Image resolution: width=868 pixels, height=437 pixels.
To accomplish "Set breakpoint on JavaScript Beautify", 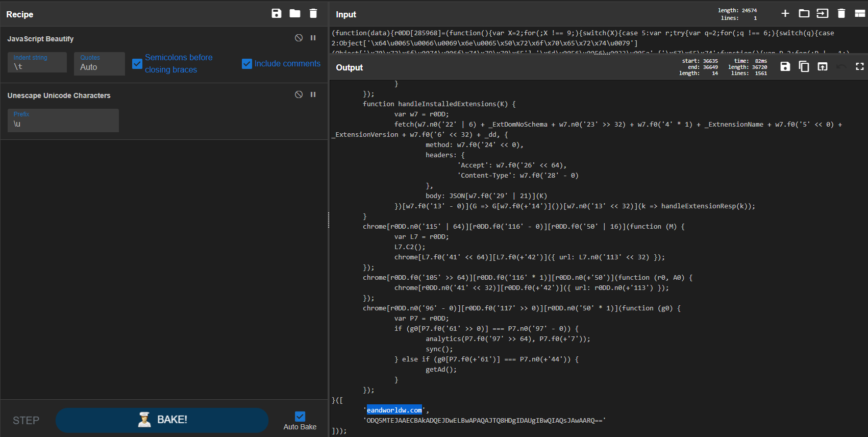I will [313, 38].
